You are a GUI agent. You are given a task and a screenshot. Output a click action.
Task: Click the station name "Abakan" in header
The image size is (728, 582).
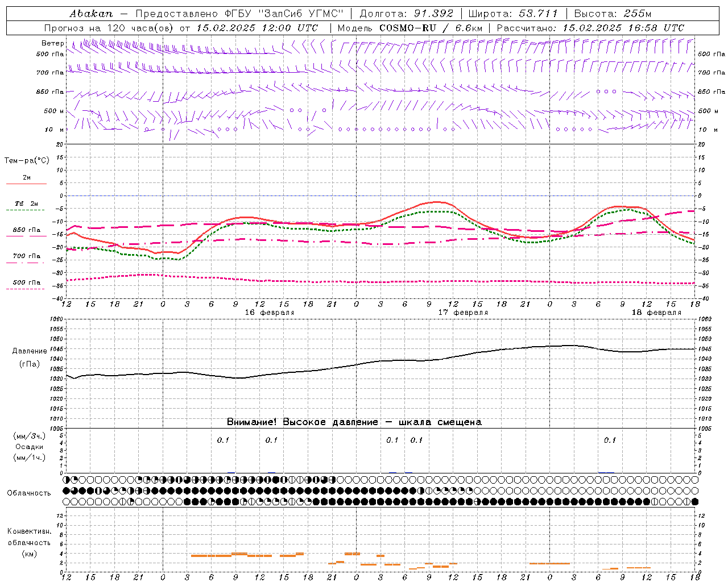pos(91,14)
